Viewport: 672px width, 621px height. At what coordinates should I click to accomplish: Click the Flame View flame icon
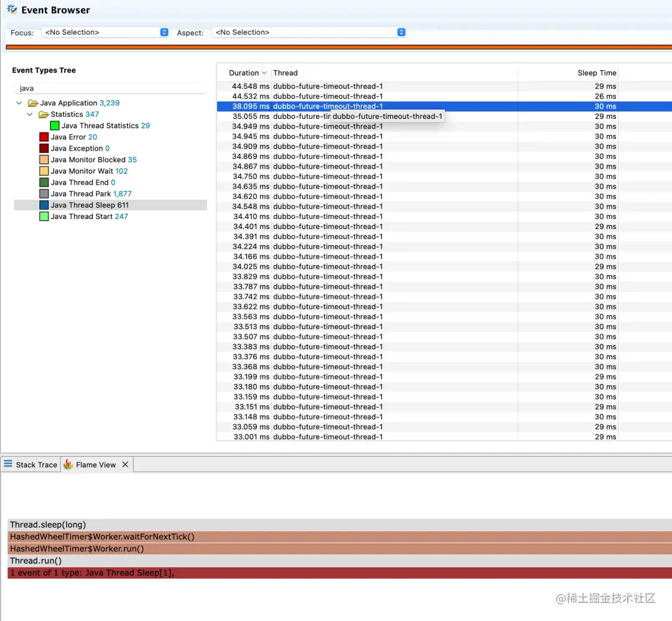(68, 464)
